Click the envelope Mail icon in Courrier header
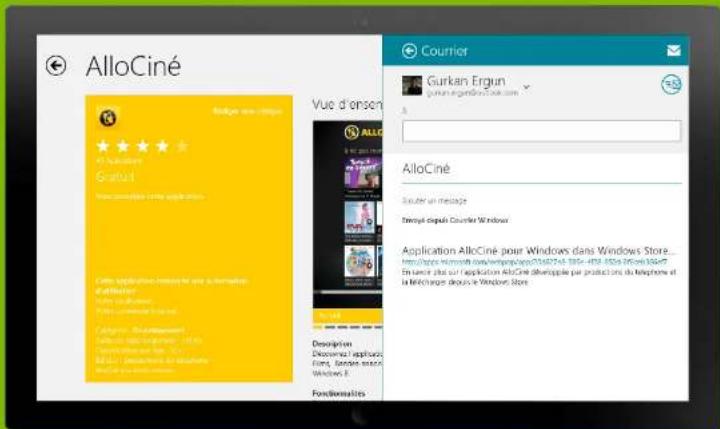720x429 pixels. (x=673, y=50)
